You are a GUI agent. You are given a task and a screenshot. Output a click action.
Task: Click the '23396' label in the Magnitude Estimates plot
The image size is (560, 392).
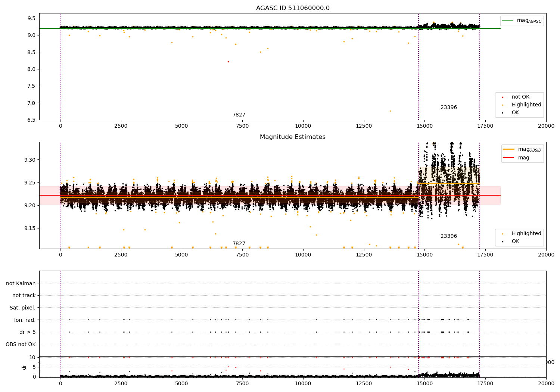pyautogui.click(x=449, y=236)
